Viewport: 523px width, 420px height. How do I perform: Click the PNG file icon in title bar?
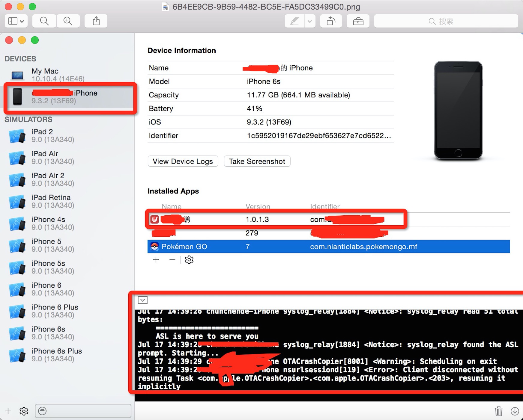pos(165,7)
